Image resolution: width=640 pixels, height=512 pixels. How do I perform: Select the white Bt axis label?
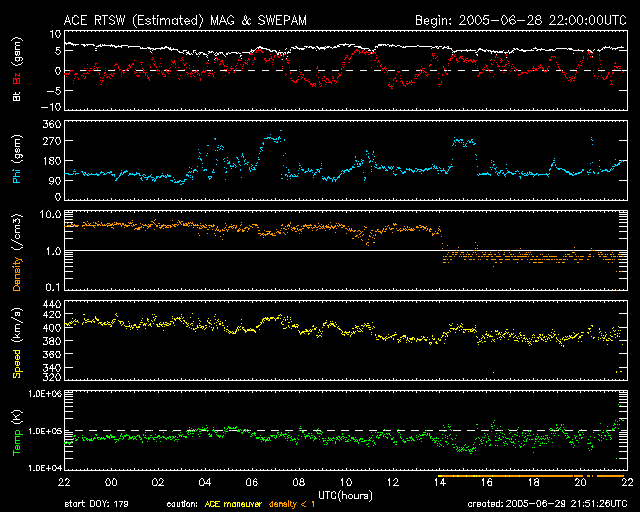pos(17,97)
